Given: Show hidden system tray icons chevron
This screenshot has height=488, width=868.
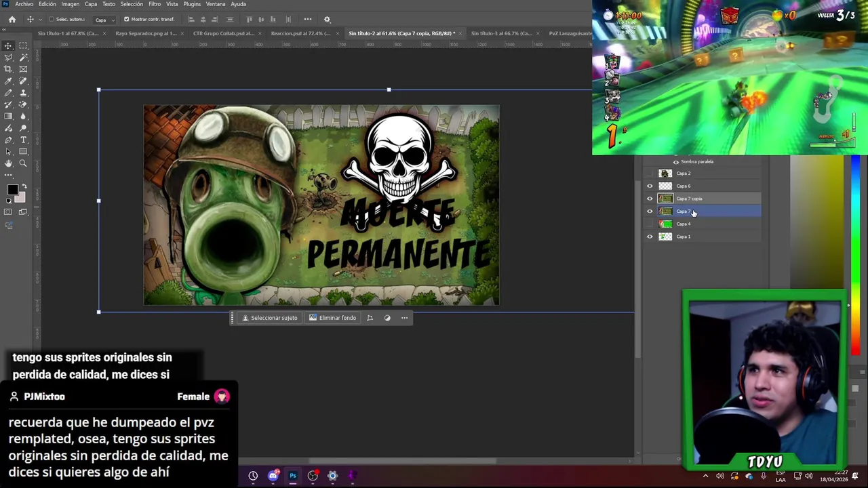Looking at the screenshot, I should tap(705, 476).
